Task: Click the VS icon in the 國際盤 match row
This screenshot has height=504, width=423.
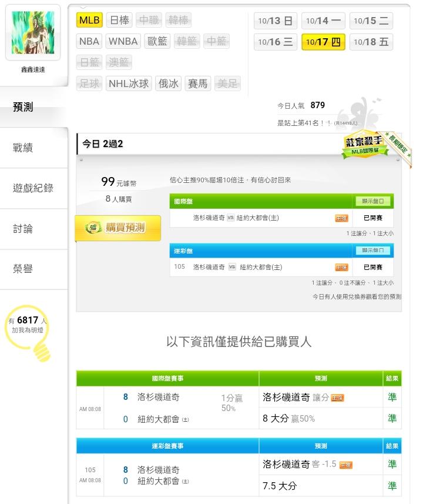Action: click(231, 218)
